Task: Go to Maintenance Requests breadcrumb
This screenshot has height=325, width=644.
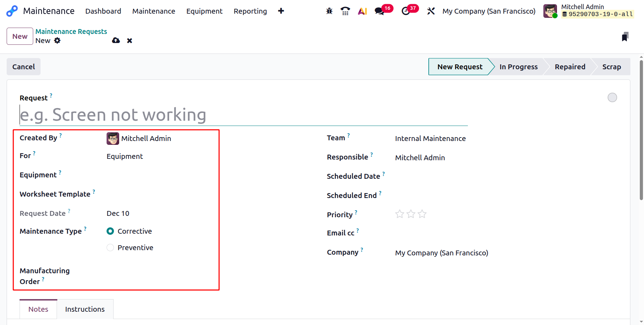Action: point(71,31)
